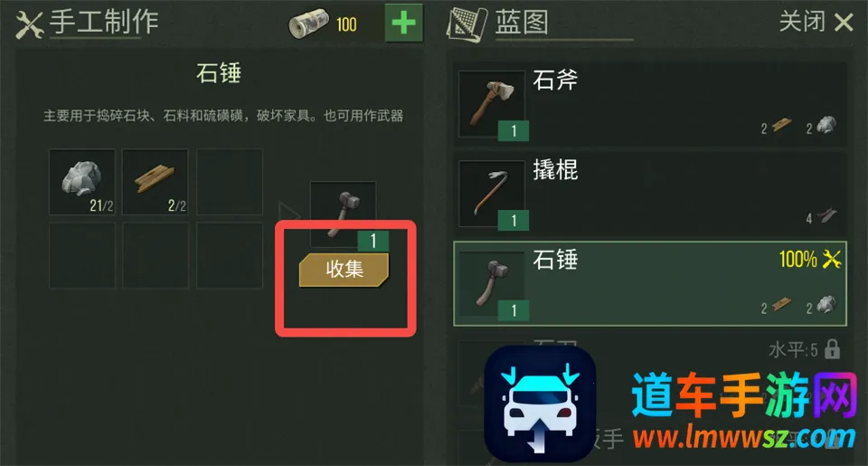Click the crafted stone hammer result icon
This screenshot has height=466, width=868.
(x=344, y=214)
